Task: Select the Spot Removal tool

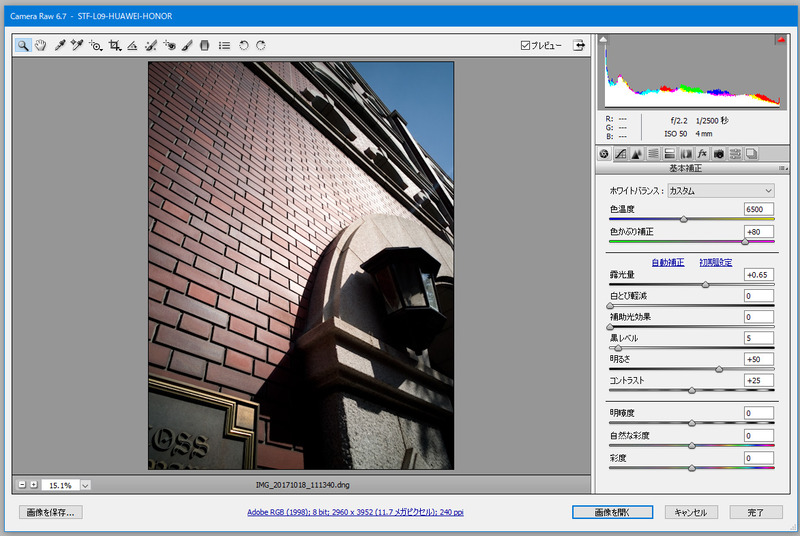Action: click(151, 45)
